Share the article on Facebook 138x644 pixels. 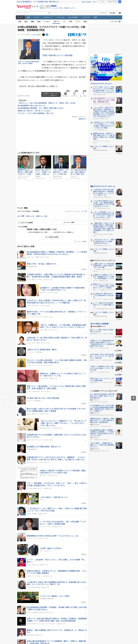coord(47,35)
